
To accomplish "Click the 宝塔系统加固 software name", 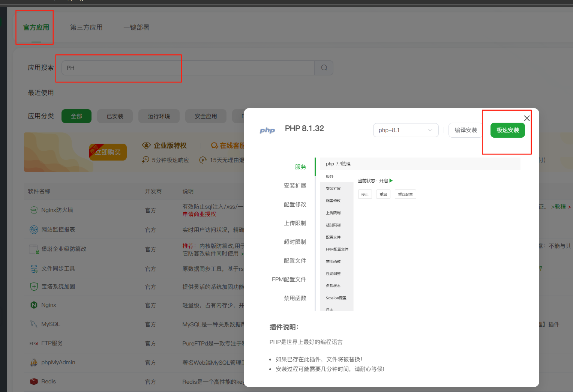I will tap(58, 287).
